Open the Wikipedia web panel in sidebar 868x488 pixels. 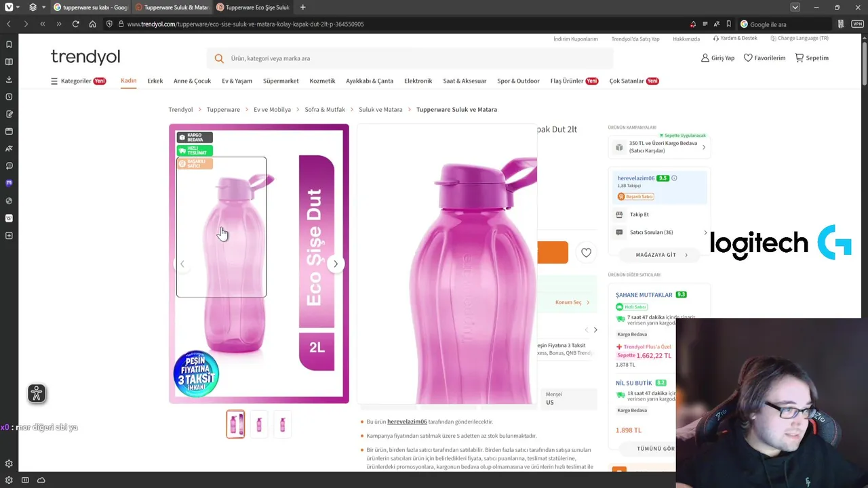[x=9, y=218]
